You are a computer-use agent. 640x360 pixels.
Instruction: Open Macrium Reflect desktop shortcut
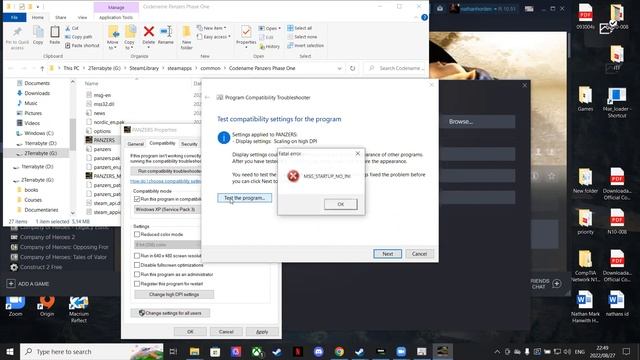[x=79, y=310]
